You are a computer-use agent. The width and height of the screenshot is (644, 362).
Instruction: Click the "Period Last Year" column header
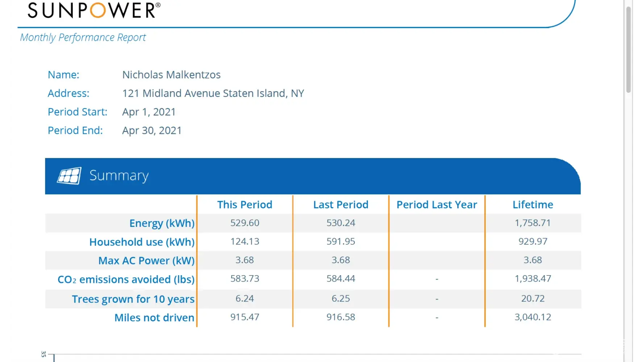436,205
